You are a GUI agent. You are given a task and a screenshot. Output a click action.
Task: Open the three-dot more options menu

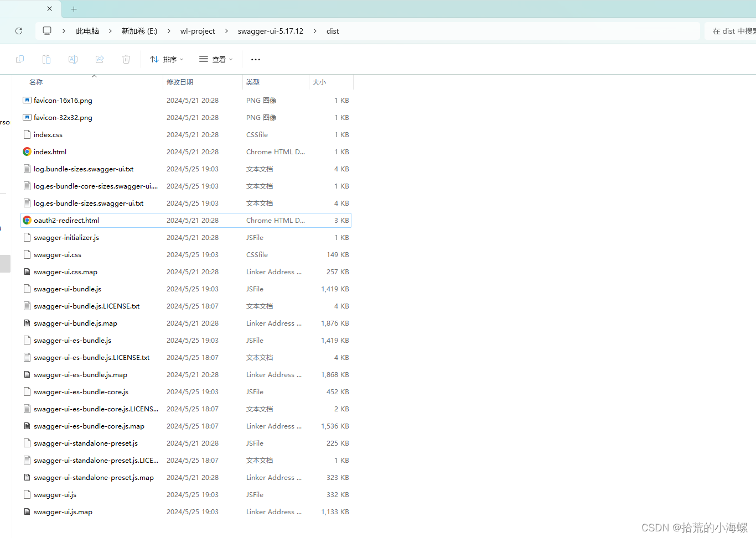(256, 59)
